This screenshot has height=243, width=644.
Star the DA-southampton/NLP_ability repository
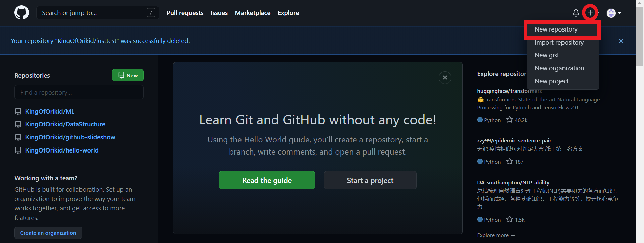coord(509,219)
